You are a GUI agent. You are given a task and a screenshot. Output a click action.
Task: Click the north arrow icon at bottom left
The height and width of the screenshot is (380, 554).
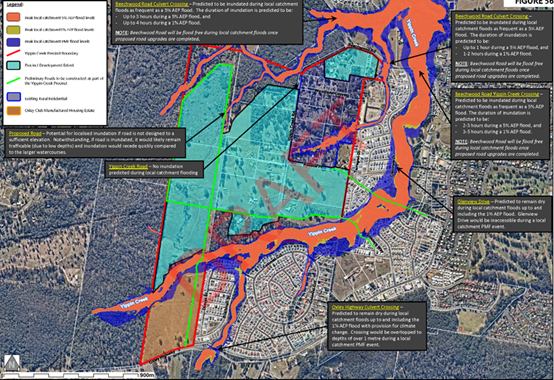point(11,363)
